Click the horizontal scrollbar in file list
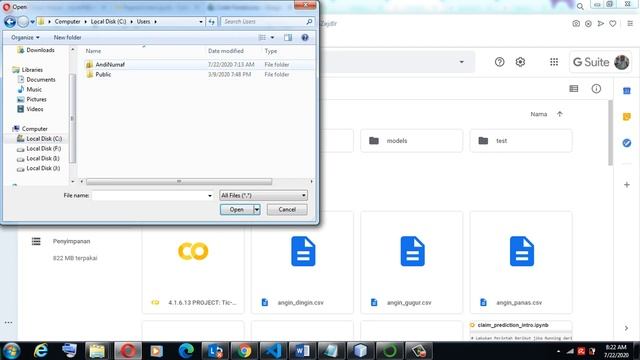Image resolution: width=640 pixels, height=360 pixels. 179,181
